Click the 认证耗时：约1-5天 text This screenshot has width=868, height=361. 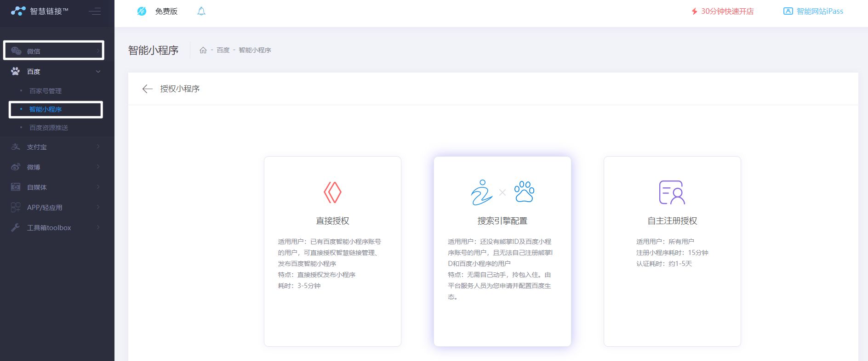pyautogui.click(x=664, y=264)
